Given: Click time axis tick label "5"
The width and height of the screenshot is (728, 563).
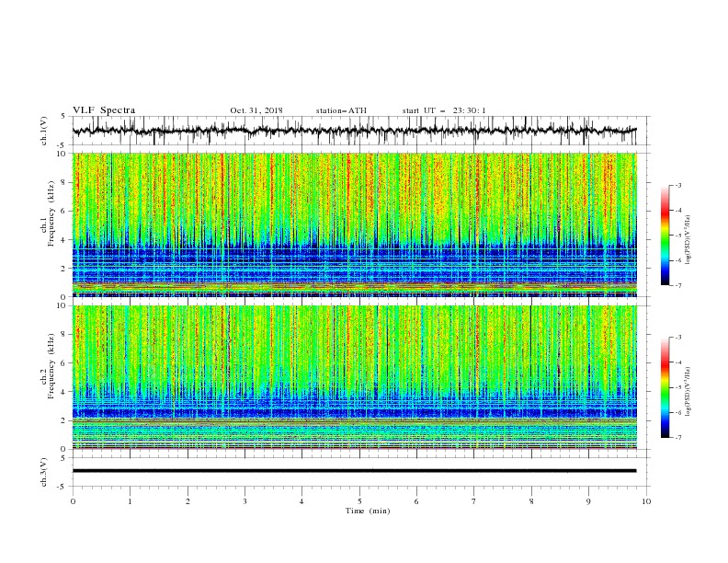Looking at the screenshot, I should click(x=359, y=501).
